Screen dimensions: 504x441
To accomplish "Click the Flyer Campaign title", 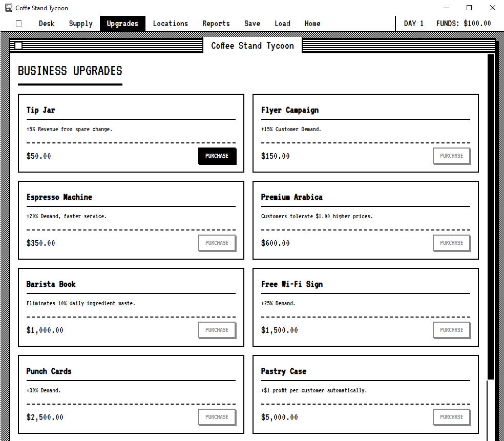I will pyautogui.click(x=290, y=110).
